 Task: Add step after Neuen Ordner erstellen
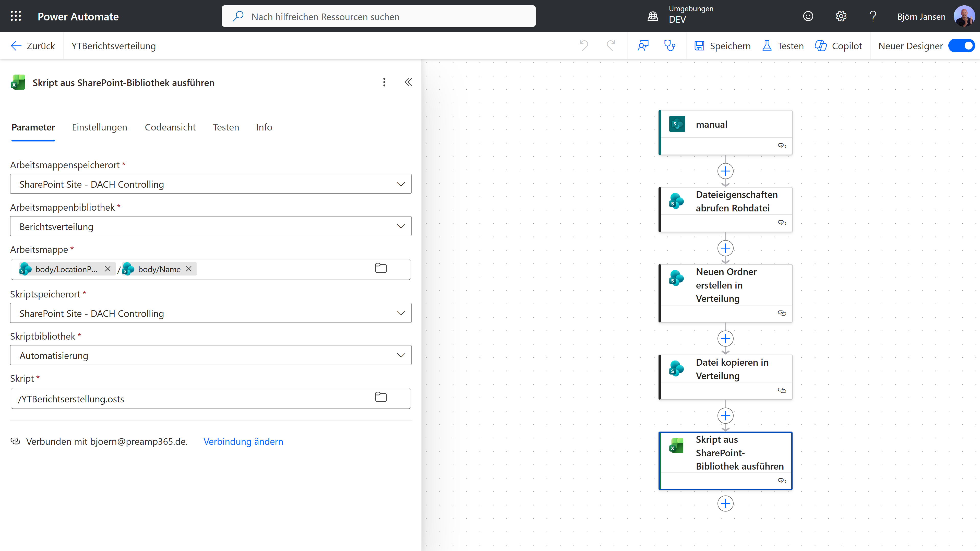[x=725, y=339]
